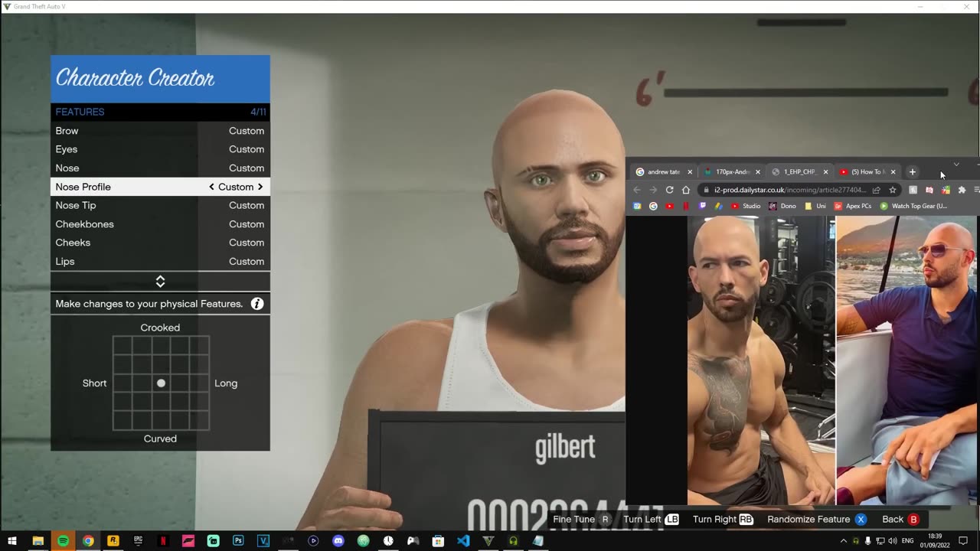Screen dimensions: 980x551
Task: Open Watch Top Gear bookmark
Action: (x=914, y=206)
